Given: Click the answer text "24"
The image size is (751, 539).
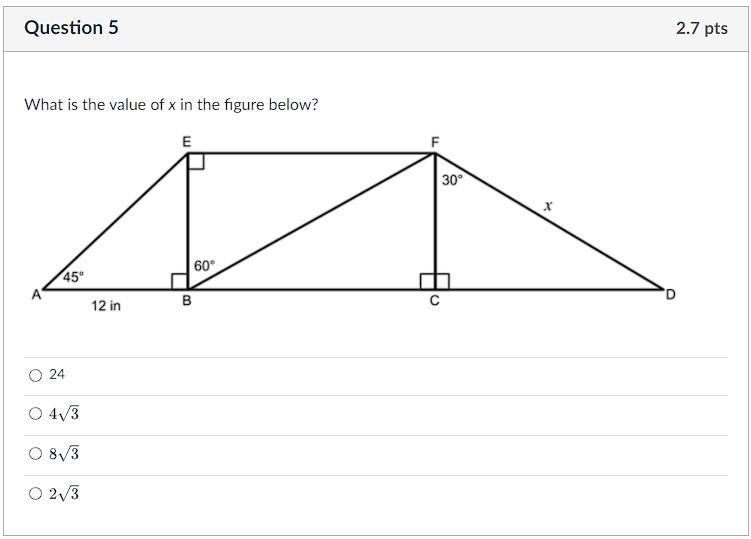Looking at the screenshot, I should tap(57, 374).
